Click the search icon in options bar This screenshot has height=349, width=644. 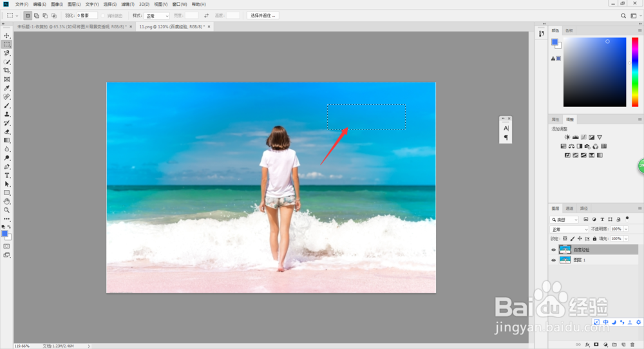click(623, 15)
